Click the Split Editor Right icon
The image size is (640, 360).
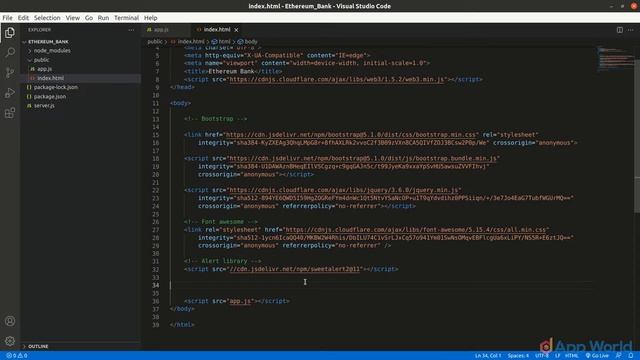620,30
